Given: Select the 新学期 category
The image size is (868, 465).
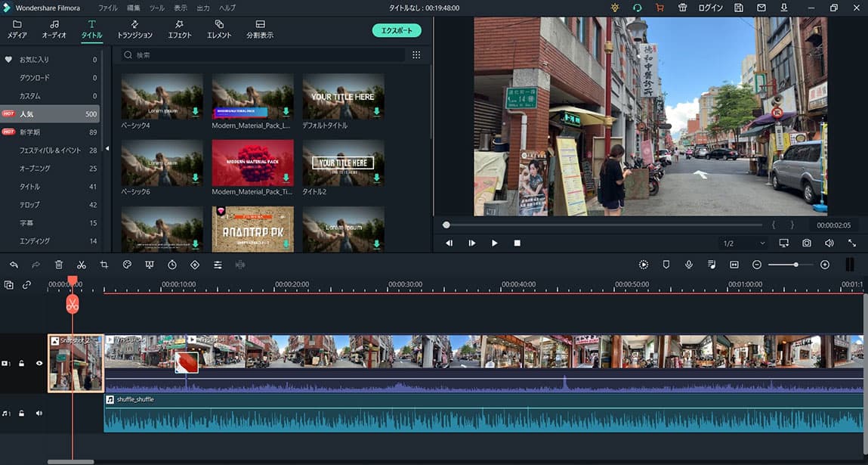Looking at the screenshot, I should [50, 132].
